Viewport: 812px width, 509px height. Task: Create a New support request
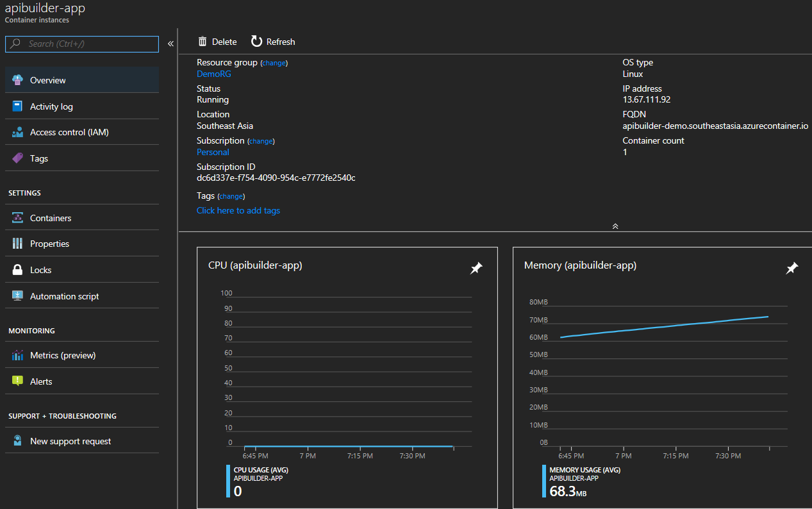(x=82, y=441)
